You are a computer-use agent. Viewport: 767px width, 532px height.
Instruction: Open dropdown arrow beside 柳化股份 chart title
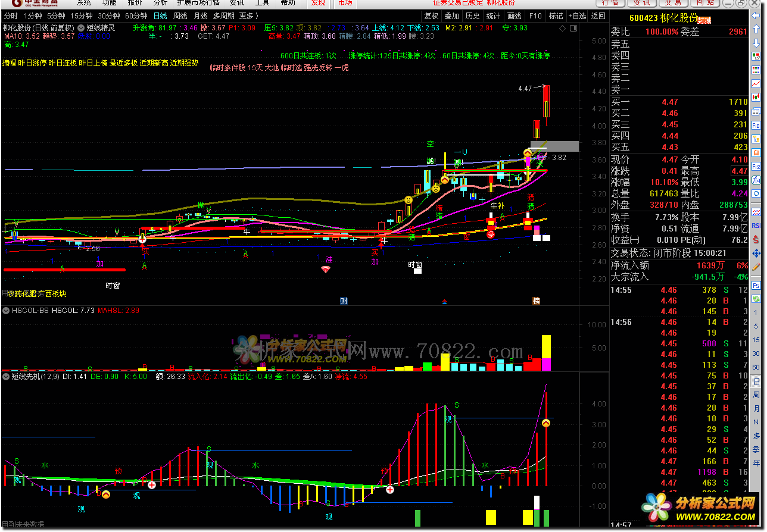81,28
